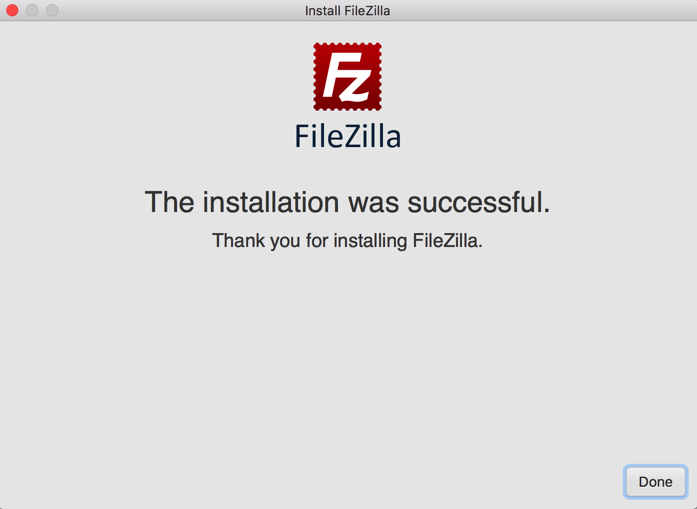Close the installer with the red button

click(x=12, y=10)
